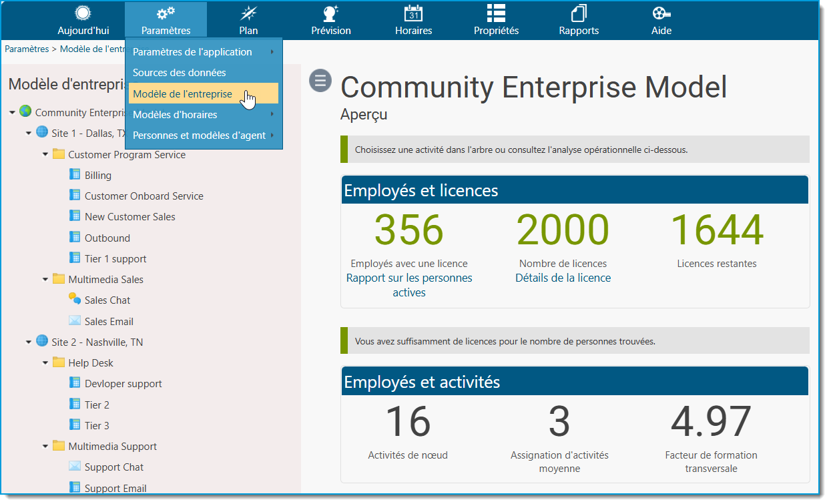Collapse the Multimedia Support folder
The image size is (829, 504).
coord(45,447)
